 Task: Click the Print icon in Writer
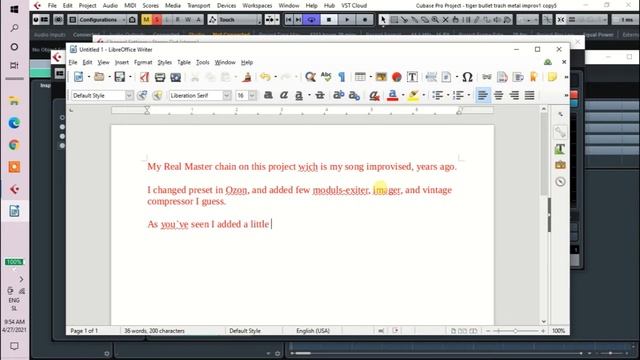click(x=160, y=77)
